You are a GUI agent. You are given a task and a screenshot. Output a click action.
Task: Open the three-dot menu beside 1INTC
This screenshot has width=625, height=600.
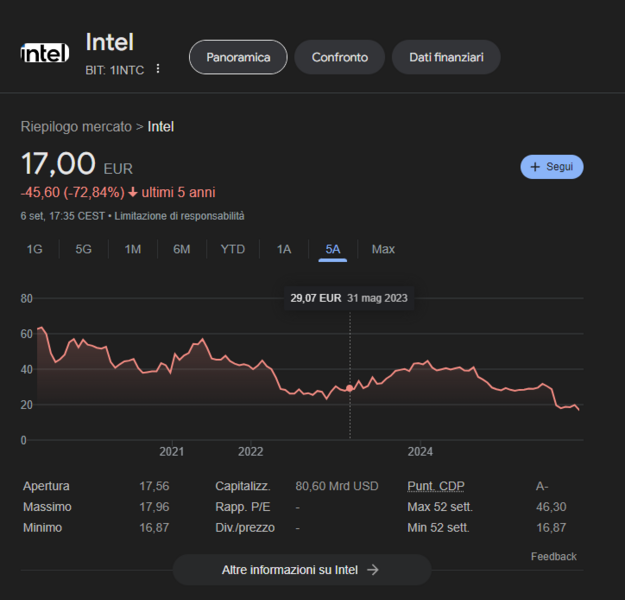157,69
